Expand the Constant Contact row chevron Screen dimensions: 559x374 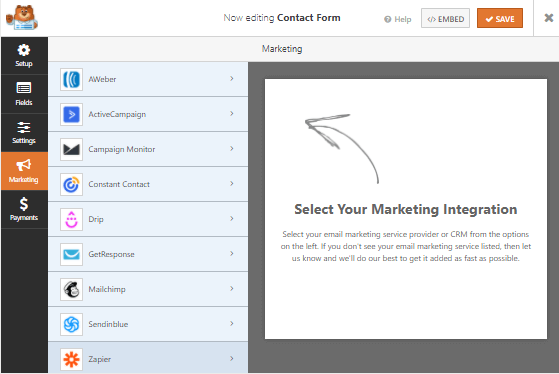(x=232, y=183)
